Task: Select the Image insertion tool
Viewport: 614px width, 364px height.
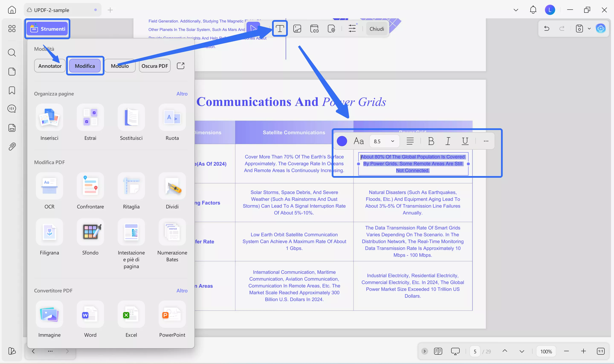Action: 297,29
